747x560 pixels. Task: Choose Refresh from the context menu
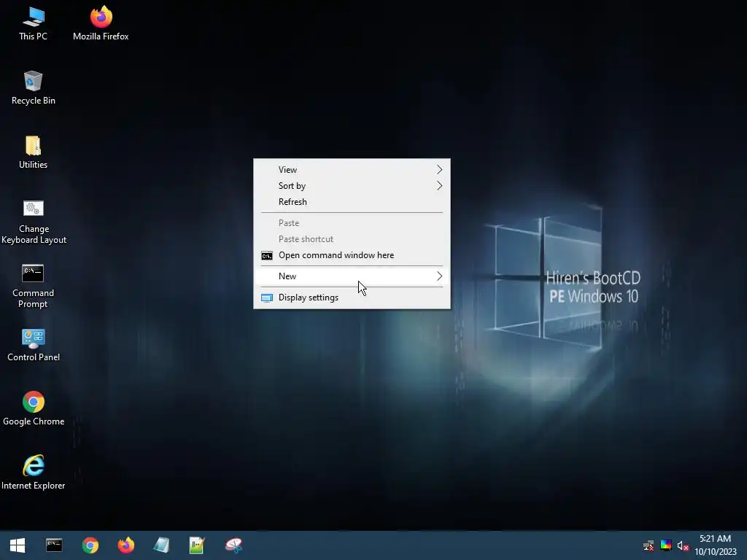coord(352,202)
